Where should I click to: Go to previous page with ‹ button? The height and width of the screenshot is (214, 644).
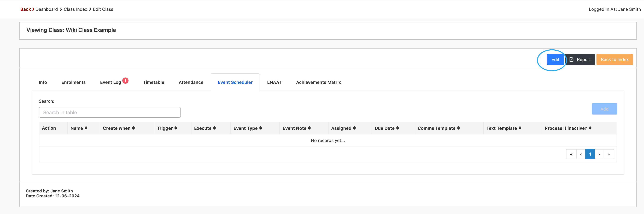581,154
